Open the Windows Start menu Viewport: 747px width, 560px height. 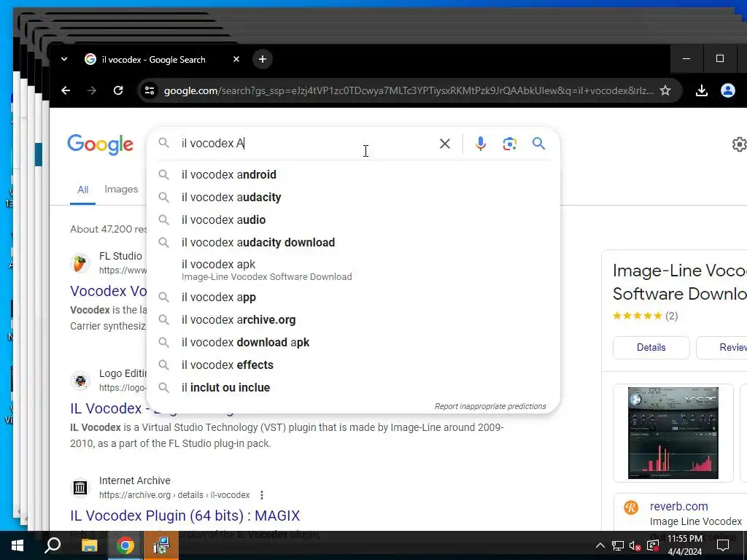18,545
